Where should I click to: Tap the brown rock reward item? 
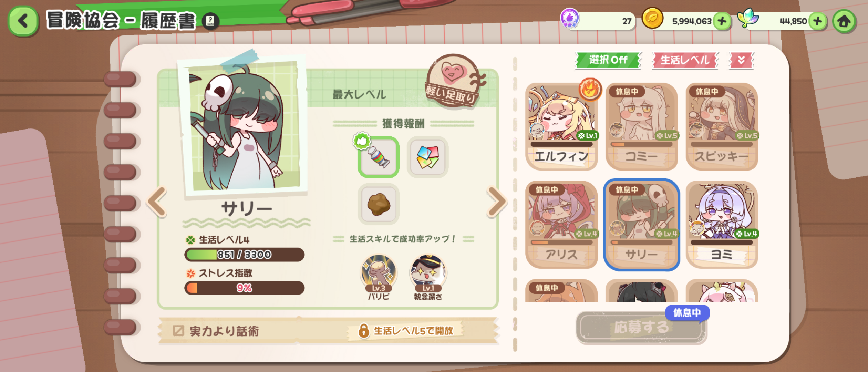click(379, 204)
